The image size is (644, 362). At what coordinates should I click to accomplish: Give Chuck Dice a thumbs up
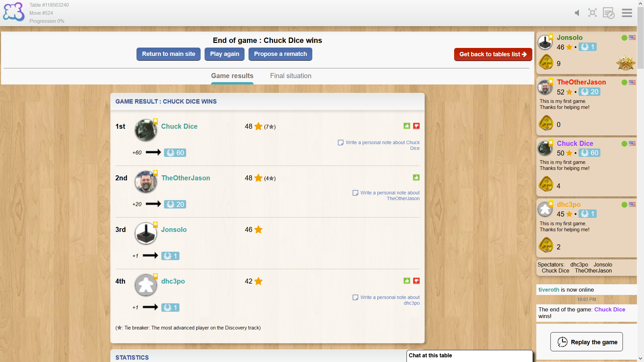407,126
